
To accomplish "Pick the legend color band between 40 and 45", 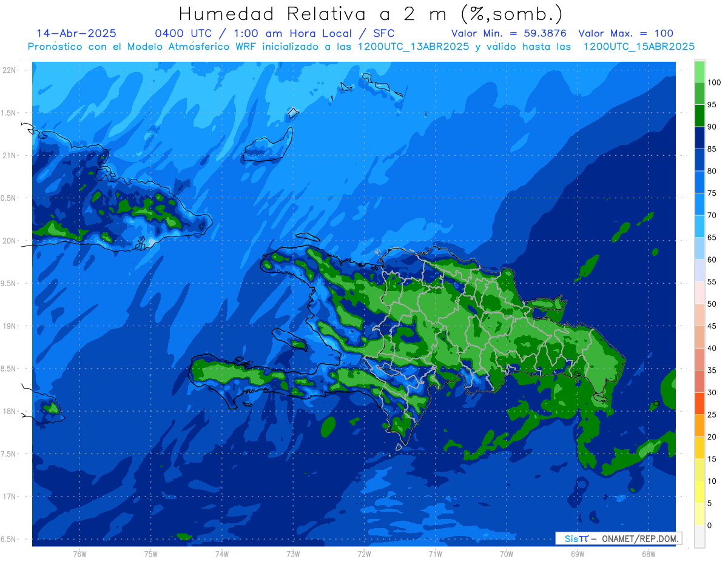I will tap(699, 336).
